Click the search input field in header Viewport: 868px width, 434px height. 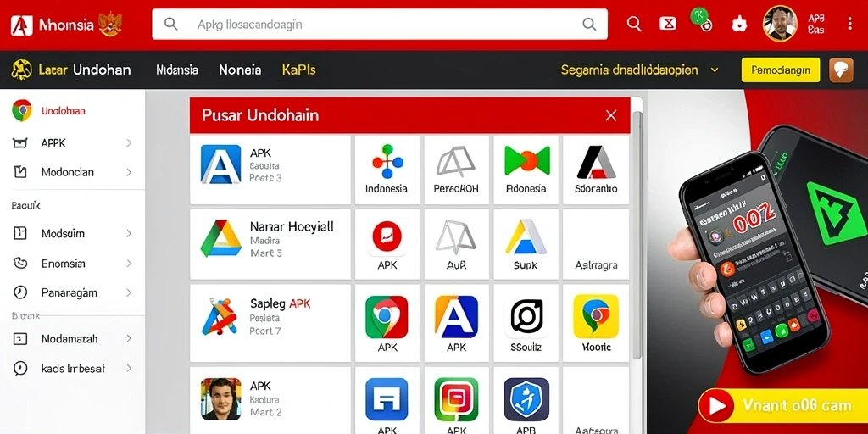(x=380, y=25)
